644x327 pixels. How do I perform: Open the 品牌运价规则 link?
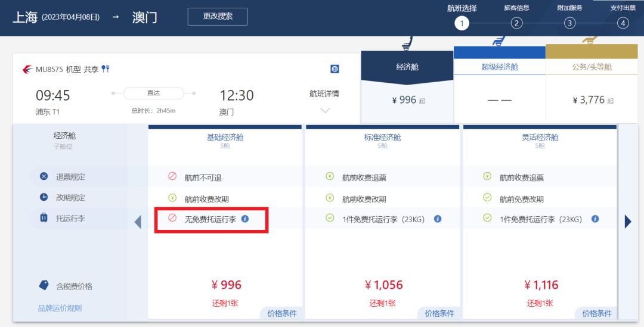[60, 308]
